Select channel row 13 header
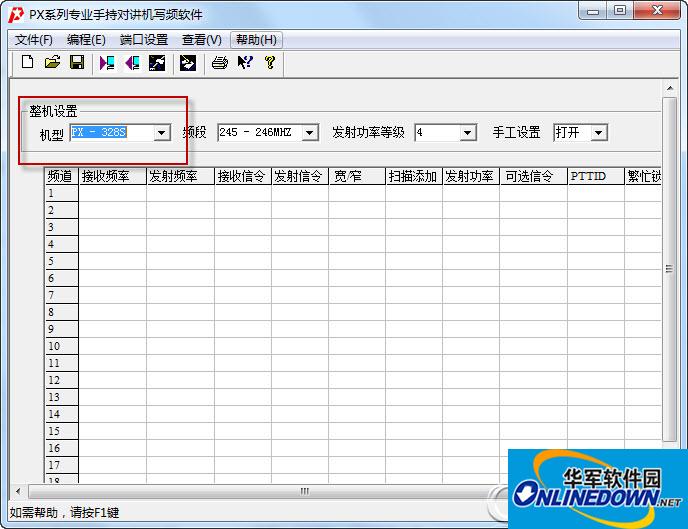Viewport: 688px width, 529px height. tap(62, 397)
